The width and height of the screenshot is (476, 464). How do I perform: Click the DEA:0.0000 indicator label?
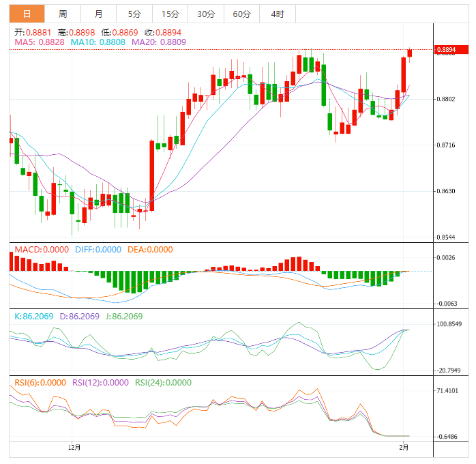click(150, 250)
